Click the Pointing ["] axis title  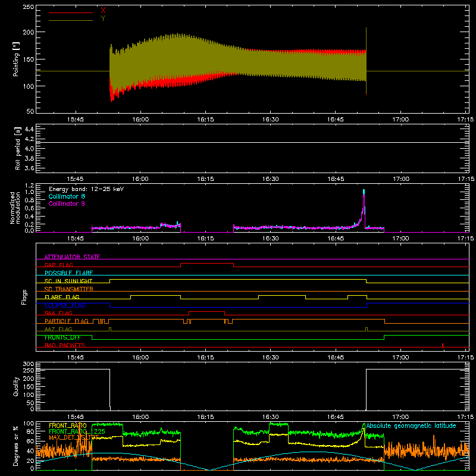(16, 59)
